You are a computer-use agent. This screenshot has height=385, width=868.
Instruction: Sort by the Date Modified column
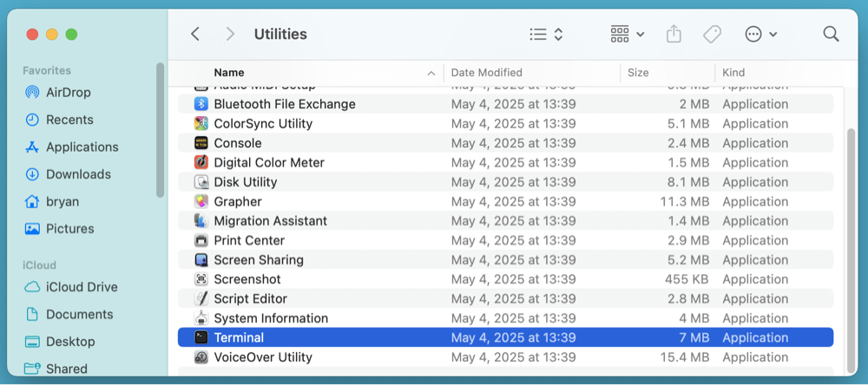487,73
